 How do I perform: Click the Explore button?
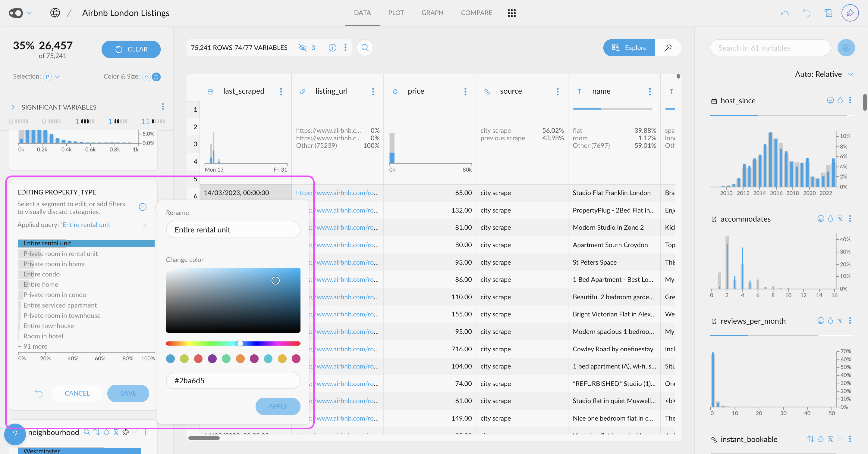tap(629, 48)
